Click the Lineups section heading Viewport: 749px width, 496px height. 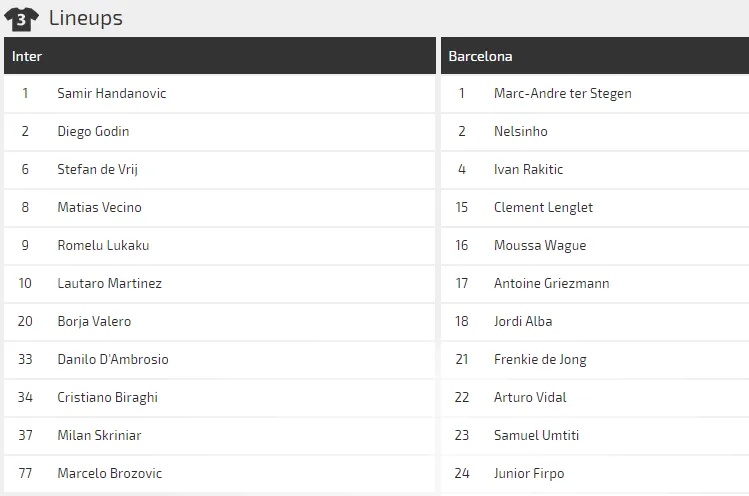pos(86,18)
